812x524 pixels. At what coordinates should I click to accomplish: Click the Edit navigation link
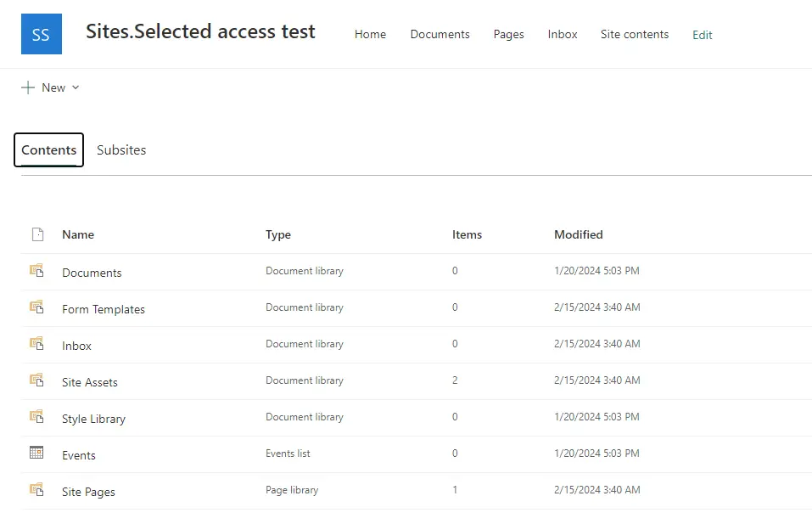(702, 35)
